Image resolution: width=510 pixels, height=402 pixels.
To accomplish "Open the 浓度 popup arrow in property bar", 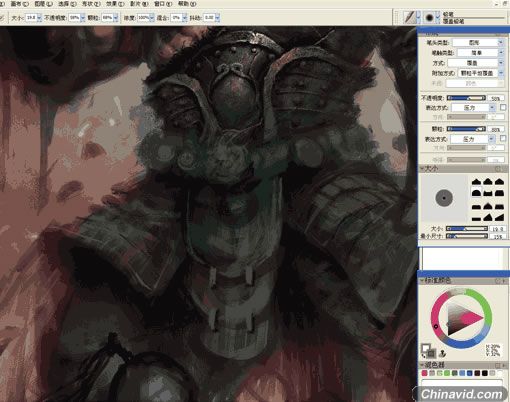I will click(152, 18).
